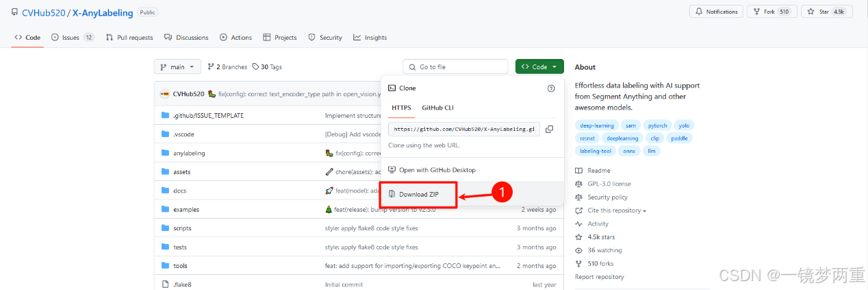The height and width of the screenshot is (290, 868).
Task: Click Download ZIP
Action: tap(419, 194)
